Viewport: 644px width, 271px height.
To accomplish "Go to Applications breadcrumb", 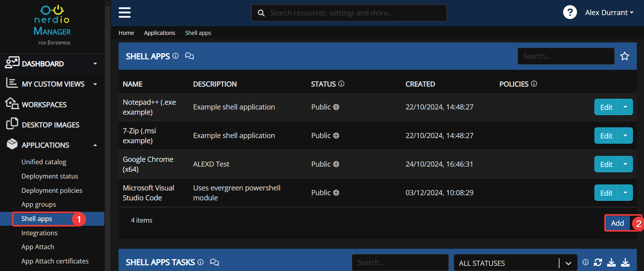I will coord(159,33).
